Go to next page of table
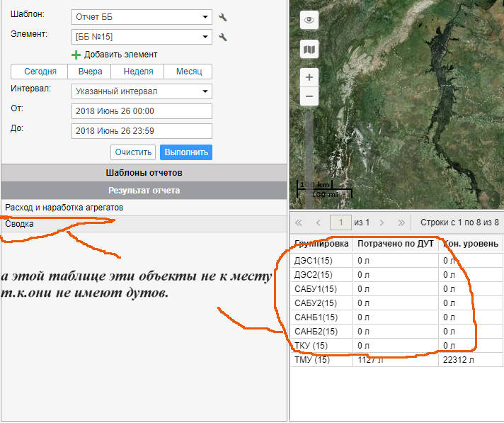 tap(382, 222)
